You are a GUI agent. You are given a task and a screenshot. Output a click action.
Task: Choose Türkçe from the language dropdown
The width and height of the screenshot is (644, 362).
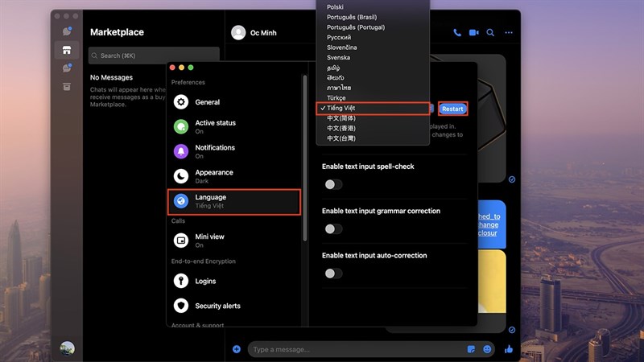(x=336, y=98)
